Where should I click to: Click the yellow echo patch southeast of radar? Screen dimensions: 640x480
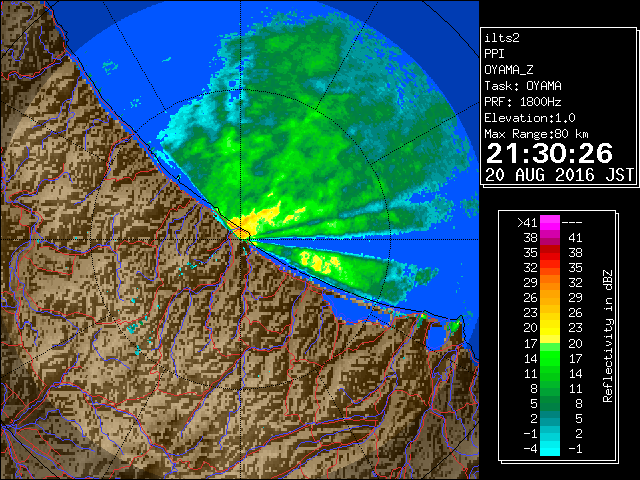[x=320, y=262]
